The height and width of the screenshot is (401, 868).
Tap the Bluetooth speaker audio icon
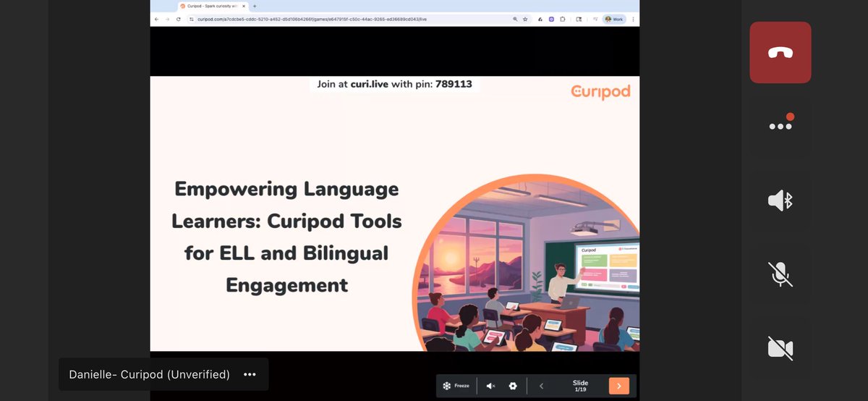(780, 200)
